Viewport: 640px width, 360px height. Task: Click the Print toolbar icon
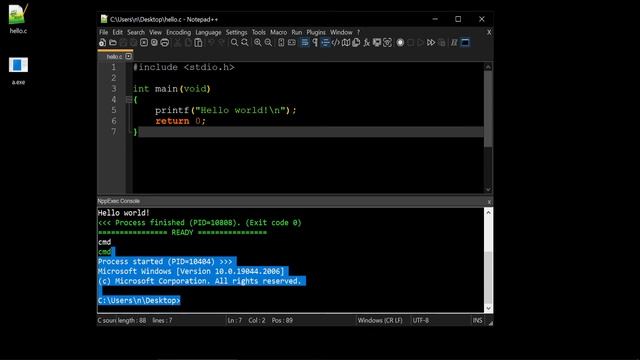[164, 42]
